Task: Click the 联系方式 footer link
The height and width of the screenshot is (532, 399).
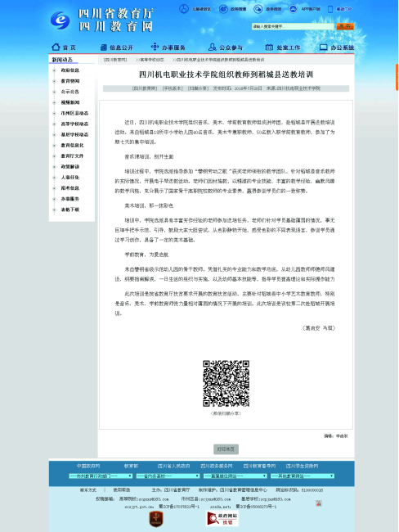Action: click(88, 490)
